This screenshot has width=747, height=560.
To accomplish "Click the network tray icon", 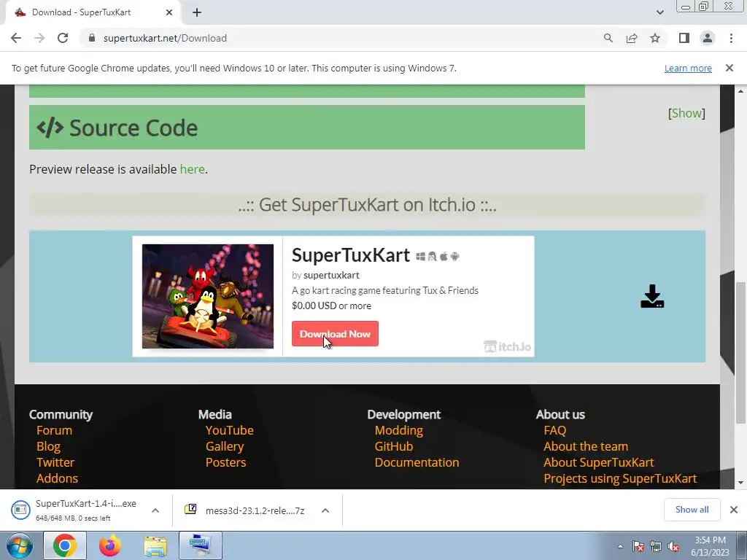I will pos(656,547).
